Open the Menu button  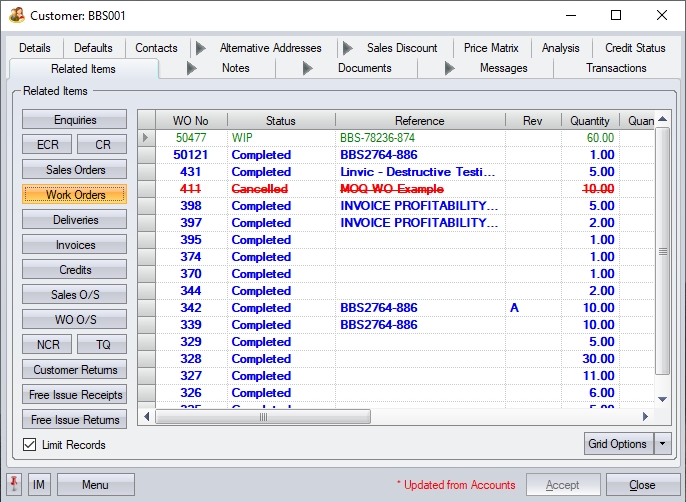96,485
